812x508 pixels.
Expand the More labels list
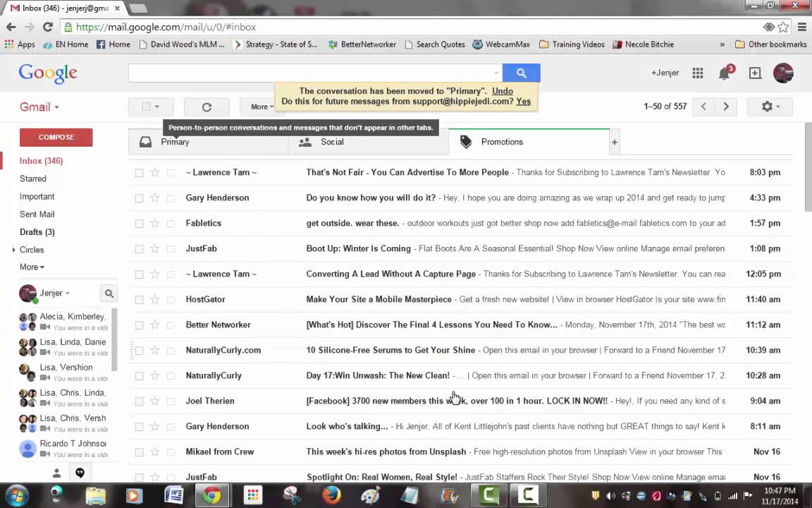click(32, 267)
